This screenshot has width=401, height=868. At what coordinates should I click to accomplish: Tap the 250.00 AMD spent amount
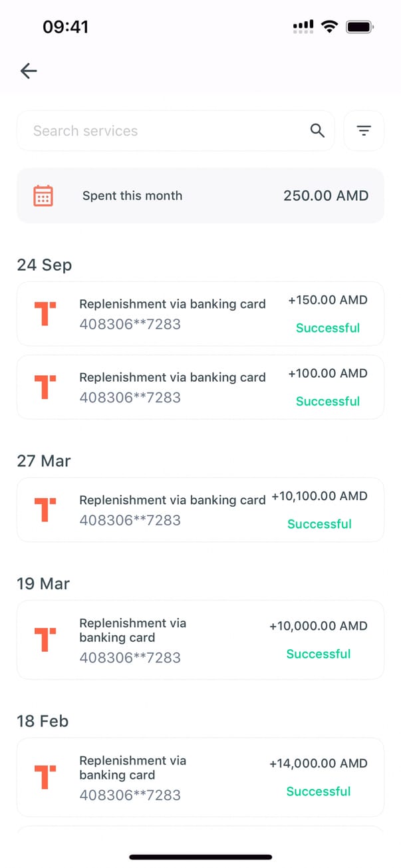(x=326, y=196)
